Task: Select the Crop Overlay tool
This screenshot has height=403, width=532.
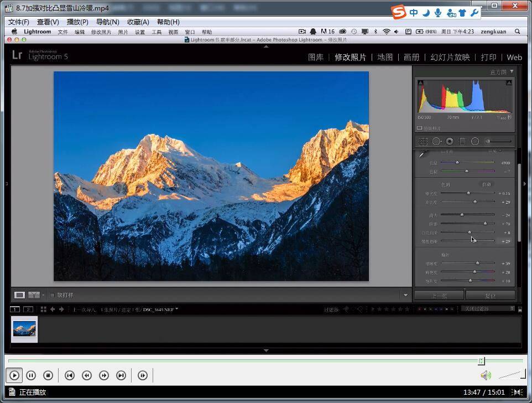Action: tap(423, 141)
